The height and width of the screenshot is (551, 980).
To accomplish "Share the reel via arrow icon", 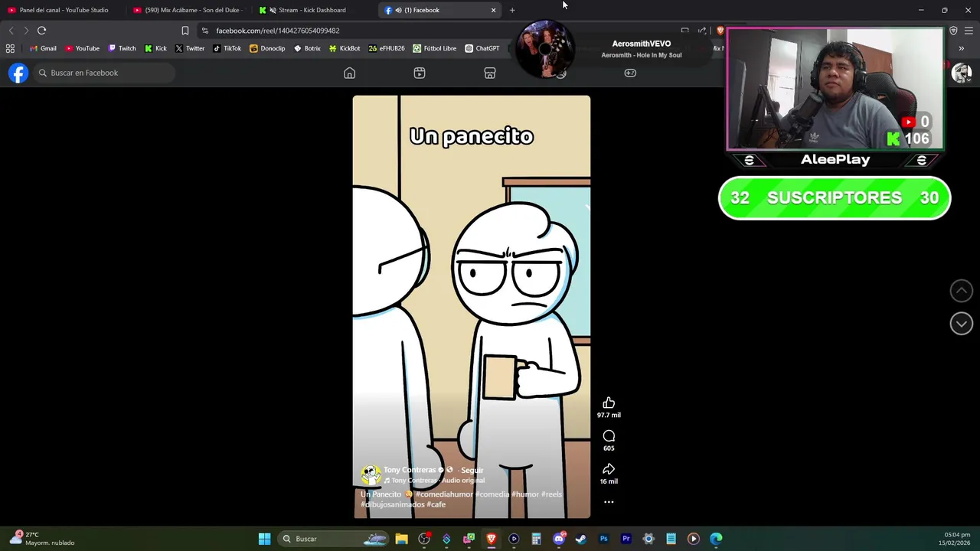I will pyautogui.click(x=609, y=469).
